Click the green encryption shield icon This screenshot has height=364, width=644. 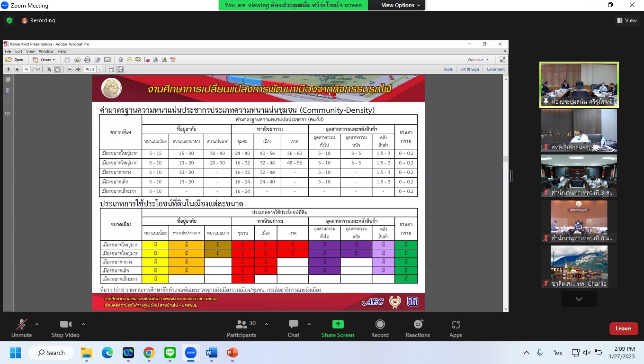[9, 20]
